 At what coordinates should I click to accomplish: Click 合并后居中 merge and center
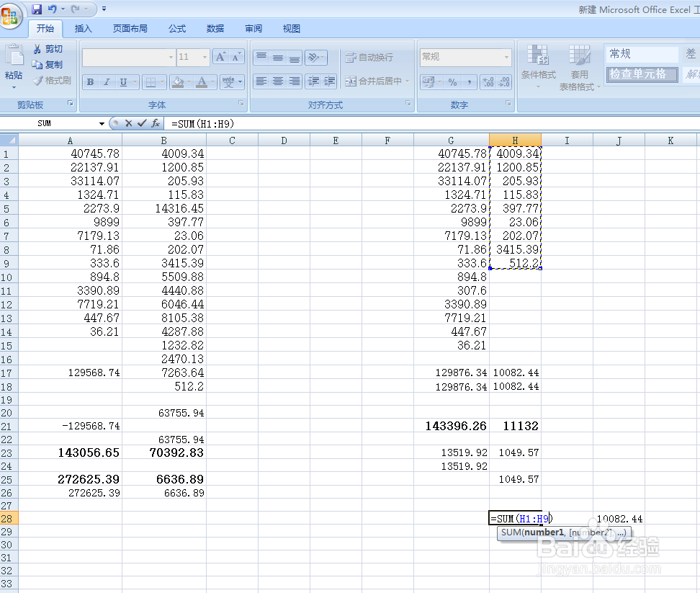coord(373,81)
